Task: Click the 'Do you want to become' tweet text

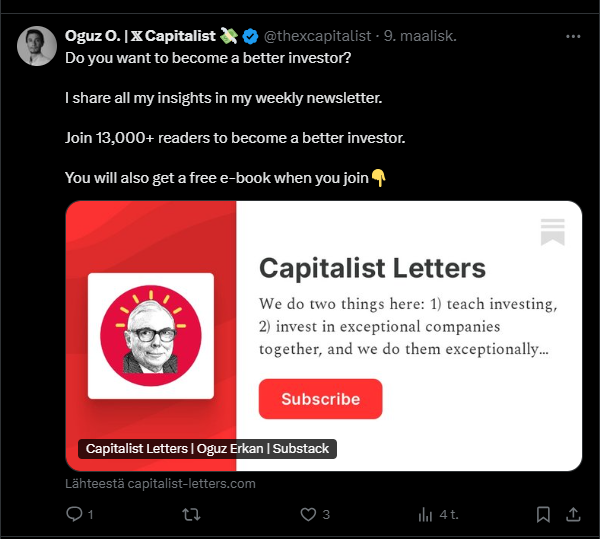Action: (x=208, y=58)
